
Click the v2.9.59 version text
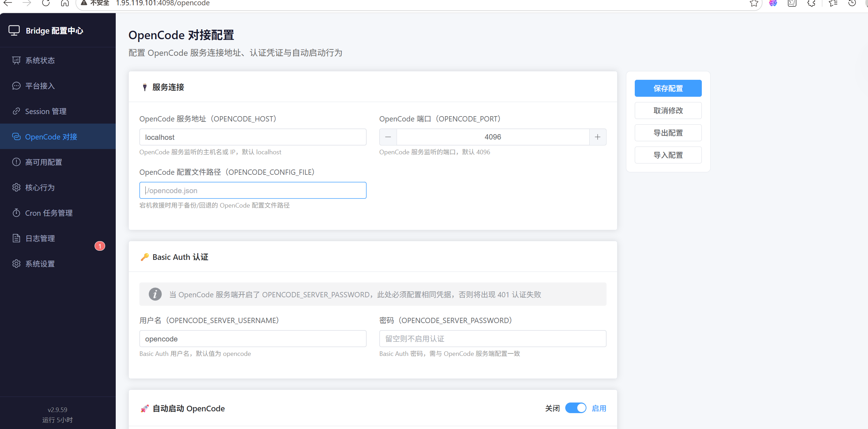[x=58, y=410]
